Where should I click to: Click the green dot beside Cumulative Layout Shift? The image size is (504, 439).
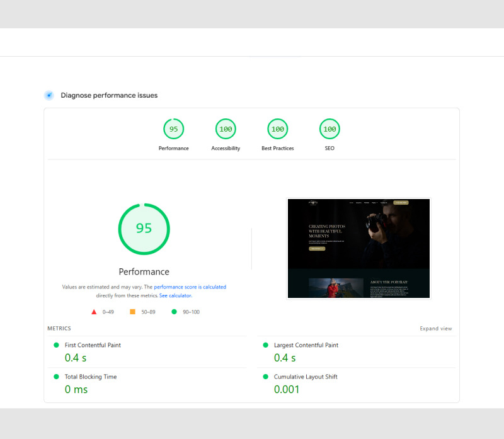[x=265, y=377]
